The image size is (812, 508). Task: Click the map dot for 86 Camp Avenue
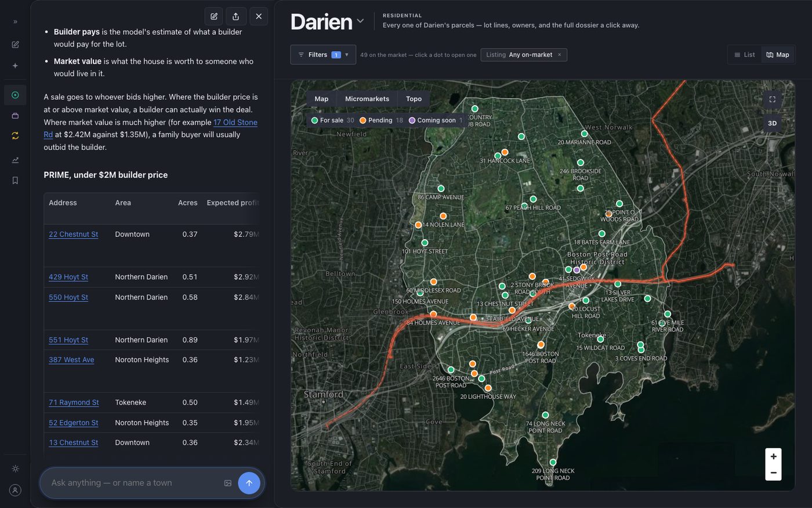(441, 189)
